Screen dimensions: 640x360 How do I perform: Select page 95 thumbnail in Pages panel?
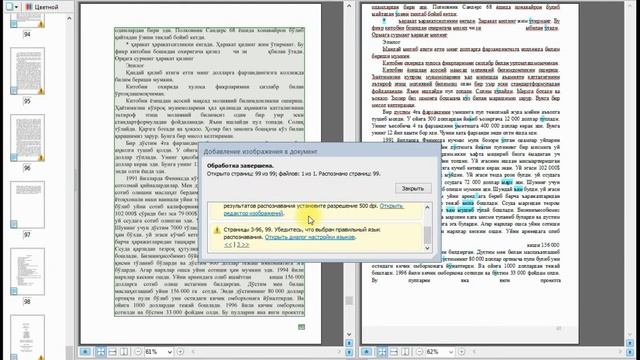pos(27,71)
